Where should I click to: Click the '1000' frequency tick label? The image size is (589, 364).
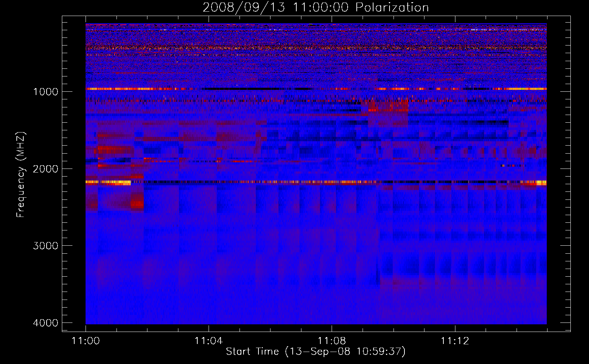point(46,91)
